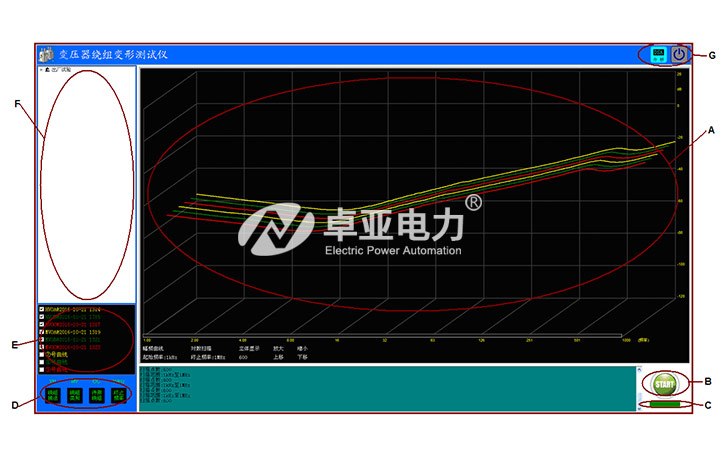Viewport: 720px width, 450px height.
Task: Click the green progress bar under START
Action: point(665,404)
